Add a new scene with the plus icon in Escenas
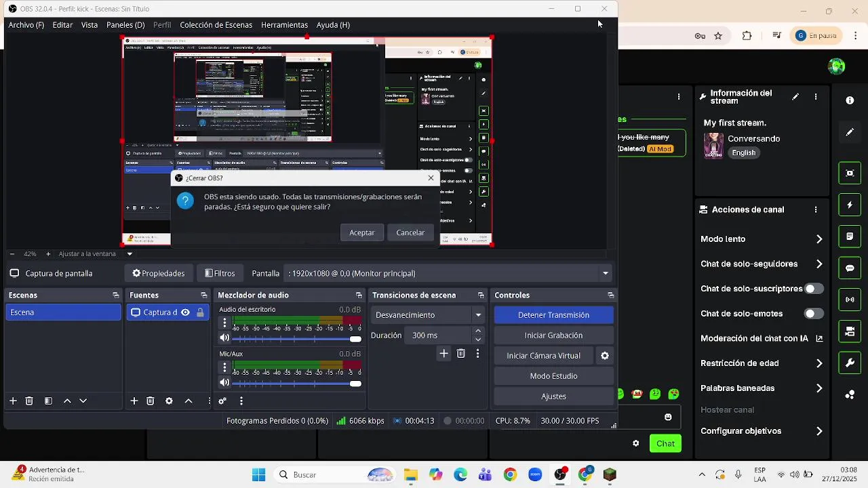Image resolution: width=868 pixels, height=488 pixels. pos(13,401)
